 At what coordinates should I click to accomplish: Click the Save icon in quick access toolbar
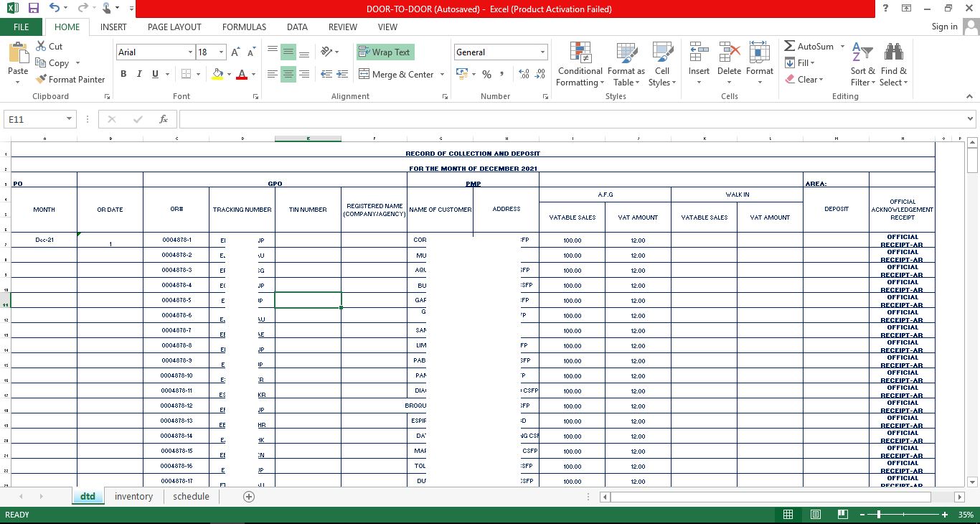34,9
